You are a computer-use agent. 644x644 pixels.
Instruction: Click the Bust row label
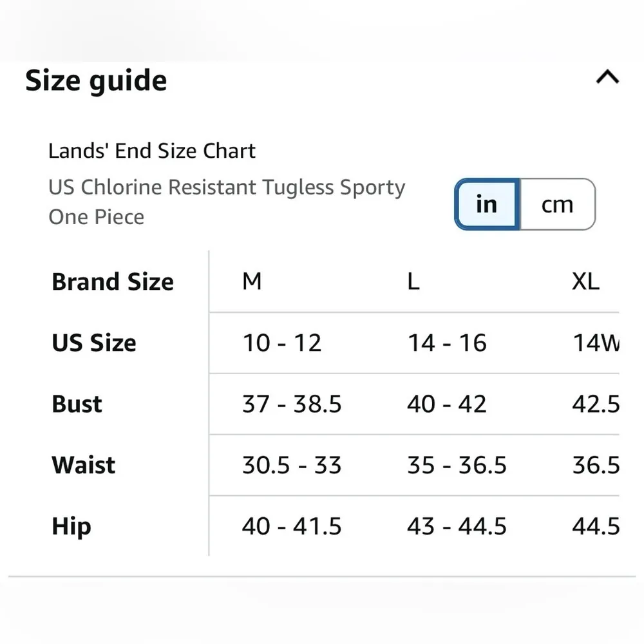(x=77, y=404)
